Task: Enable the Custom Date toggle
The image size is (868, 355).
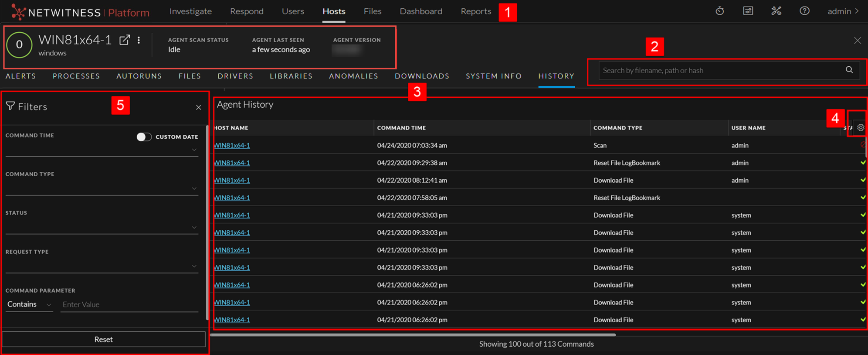Action: [144, 137]
